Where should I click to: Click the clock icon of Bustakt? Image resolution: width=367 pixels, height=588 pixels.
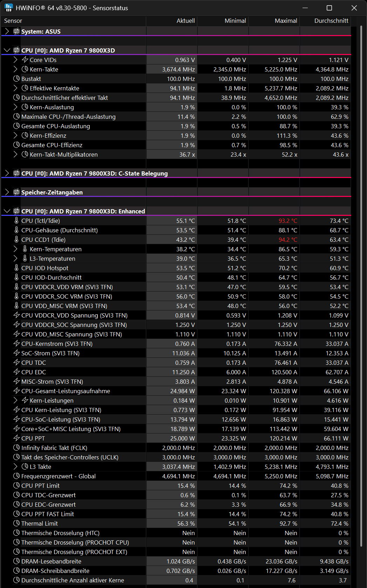pyautogui.click(x=16, y=79)
